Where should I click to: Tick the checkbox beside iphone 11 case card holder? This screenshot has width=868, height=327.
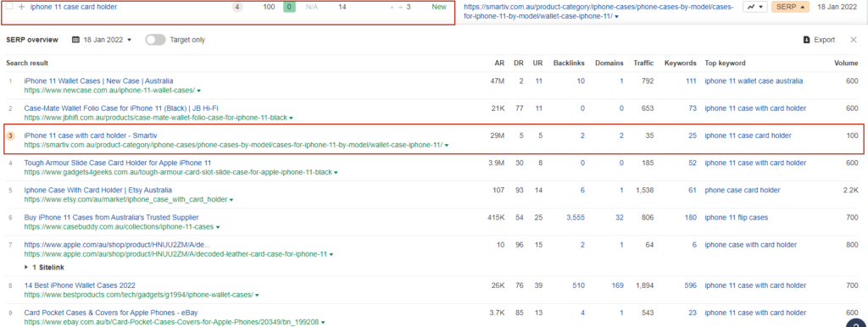click(8, 7)
